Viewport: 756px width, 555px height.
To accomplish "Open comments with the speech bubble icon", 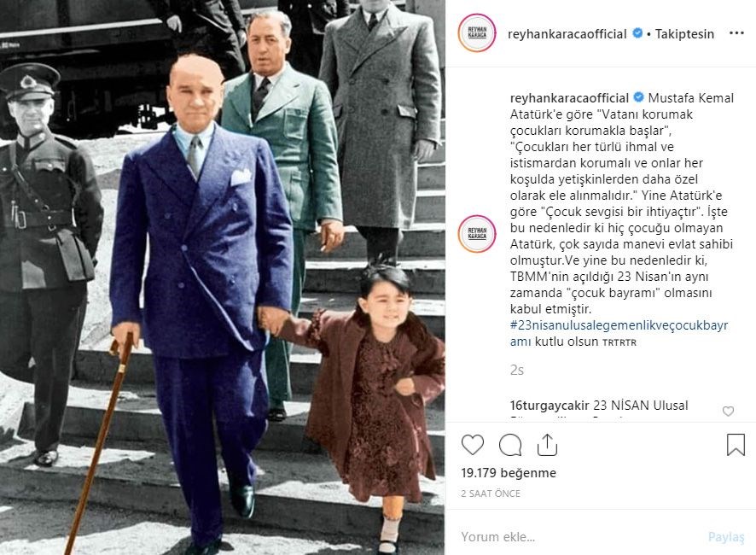I will pyautogui.click(x=510, y=445).
